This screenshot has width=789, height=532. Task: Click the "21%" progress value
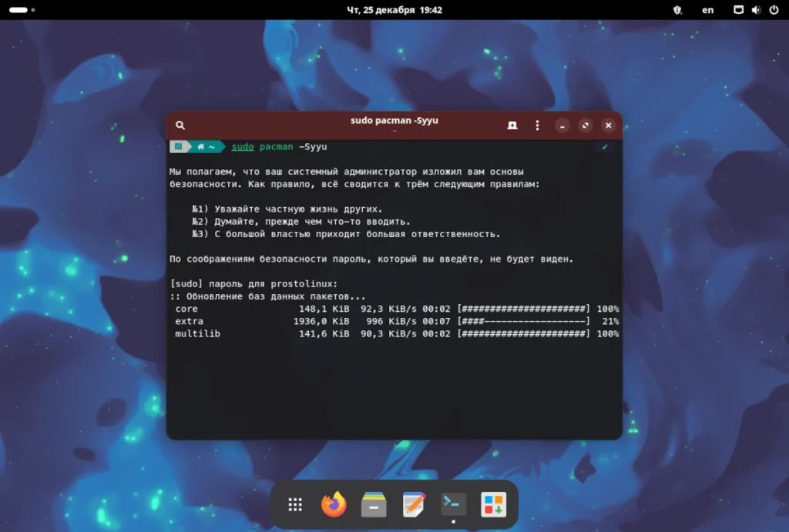[610, 321]
